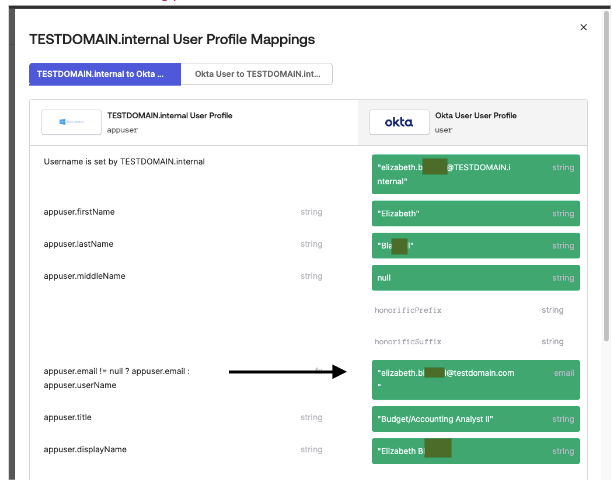Viewport: 612px width, 495px height.
Task: Click the green last name preview value
Action: pyautogui.click(x=474, y=245)
